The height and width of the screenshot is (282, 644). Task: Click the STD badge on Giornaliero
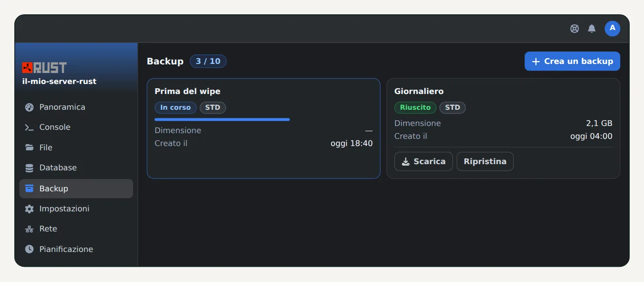453,107
